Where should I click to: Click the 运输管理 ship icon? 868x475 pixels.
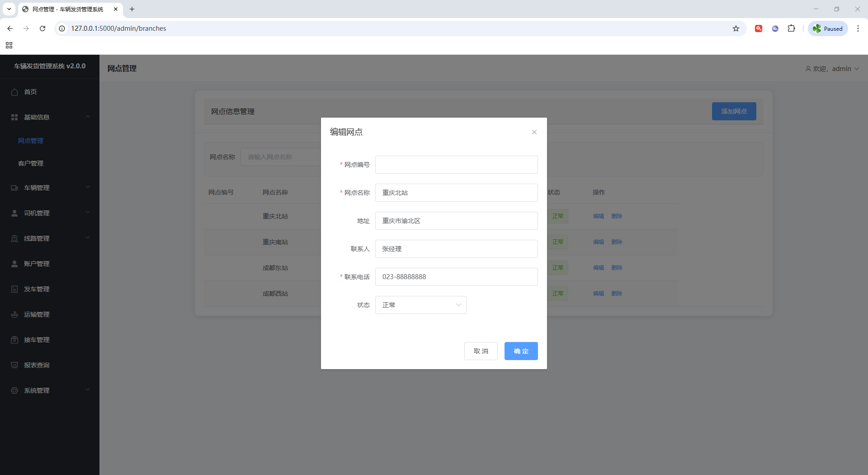[x=14, y=314]
